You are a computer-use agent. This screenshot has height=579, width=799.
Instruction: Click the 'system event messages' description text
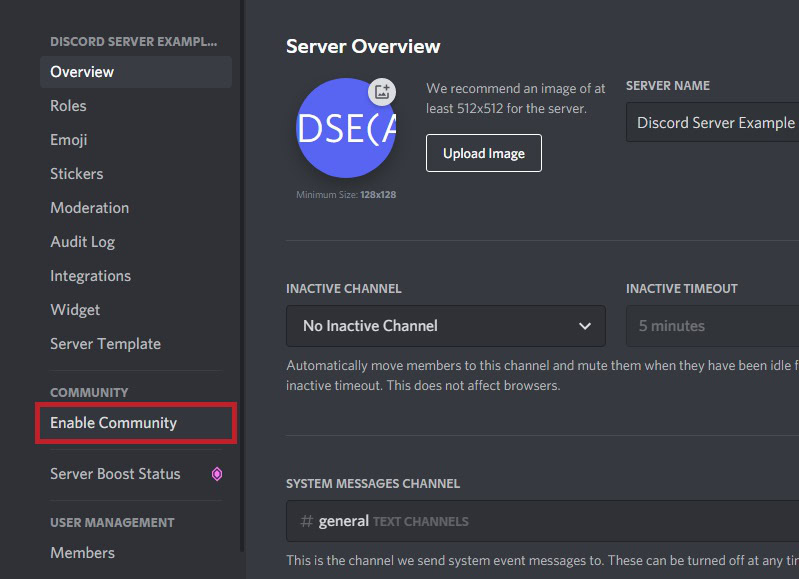click(x=543, y=561)
